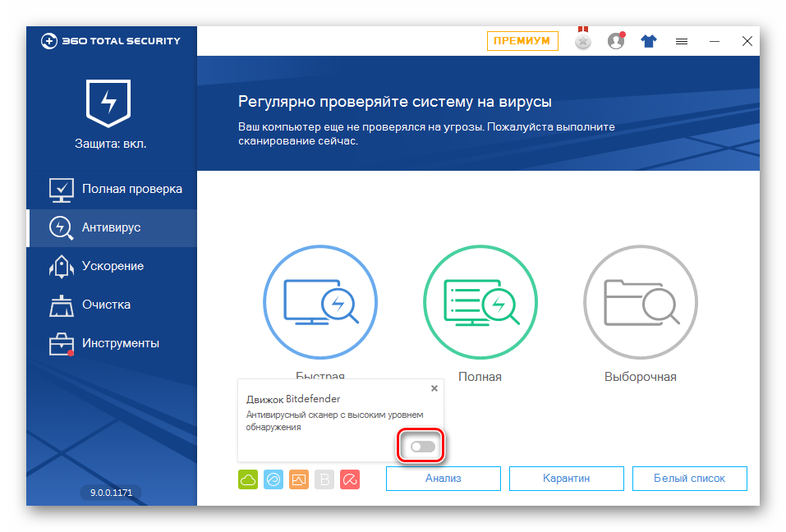Image resolution: width=786 pixels, height=532 pixels.
Task: Open the Анализ button
Action: (443, 479)
